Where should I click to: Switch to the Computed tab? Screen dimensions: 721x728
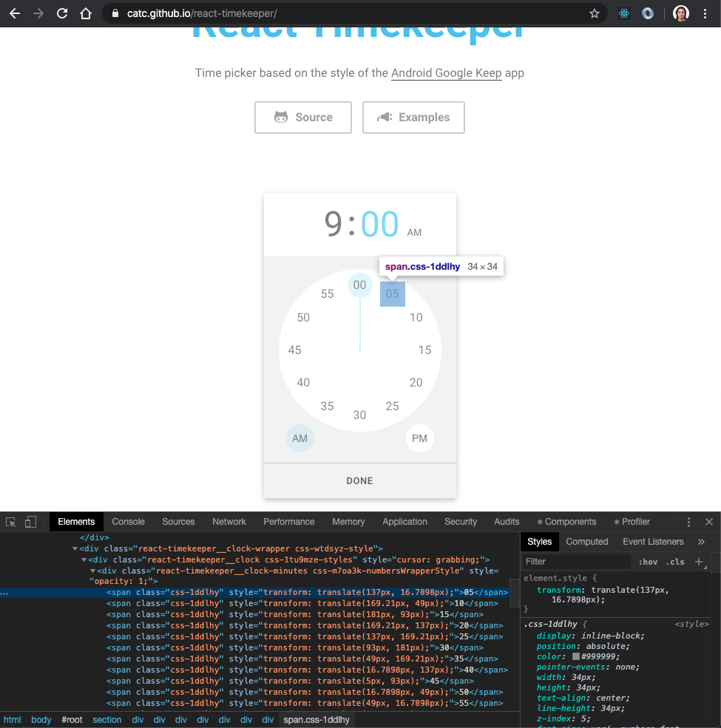(x=586, y=541)
